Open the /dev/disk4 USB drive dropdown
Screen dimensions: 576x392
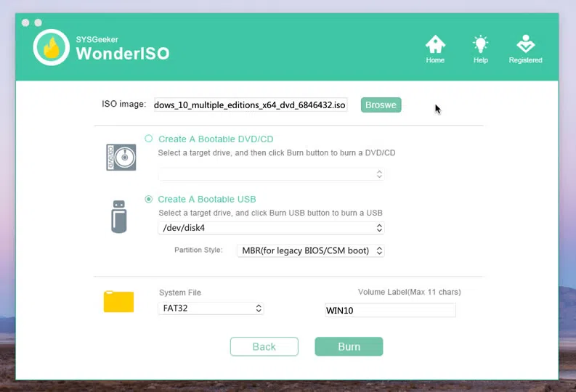click(271, 228)
